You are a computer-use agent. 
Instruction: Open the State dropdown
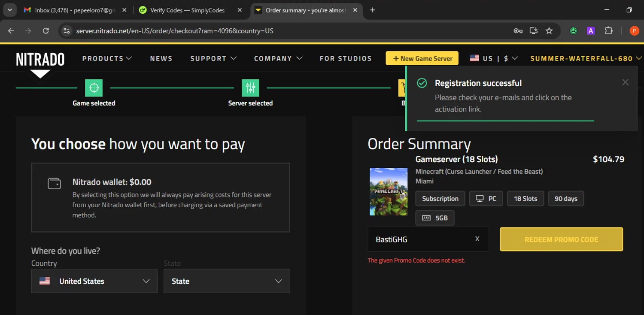227,281
